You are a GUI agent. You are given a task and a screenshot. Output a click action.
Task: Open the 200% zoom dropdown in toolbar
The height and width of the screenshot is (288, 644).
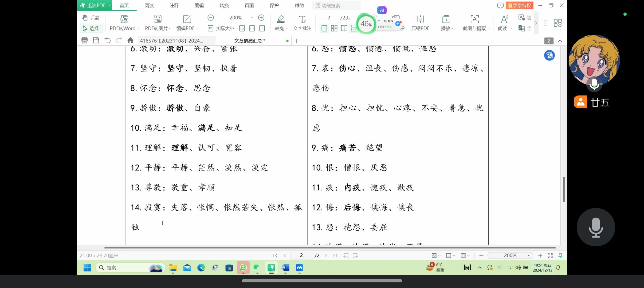[x=252, y=18]
